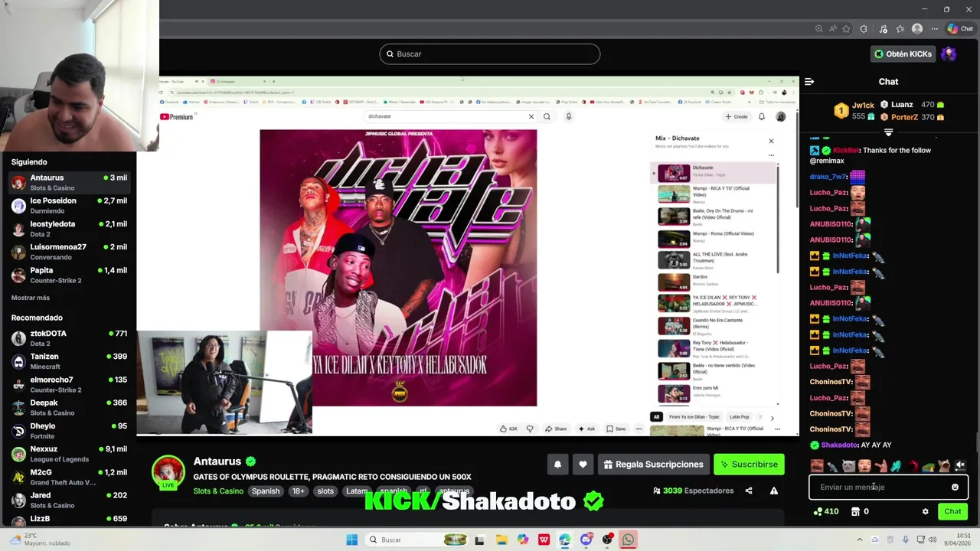The height and width of the screenshot is (551, 980).
Task: Open browser profile account icon
Action: click(x=917, y=29)
